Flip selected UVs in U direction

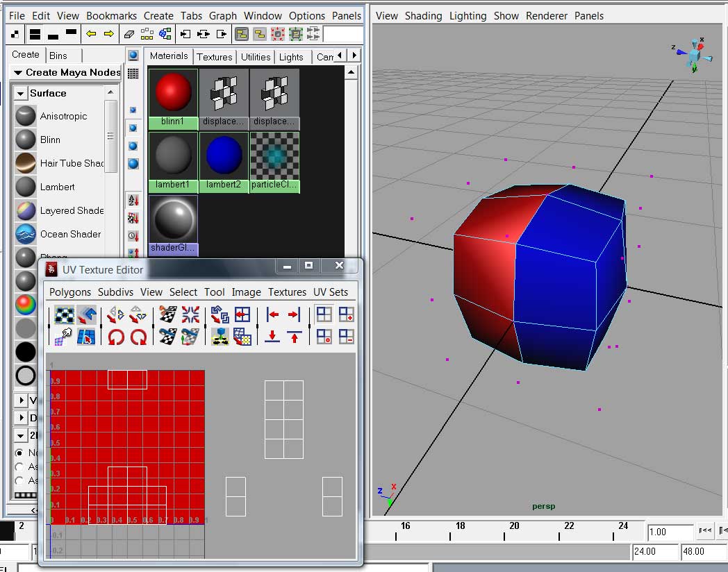pos(115,315)
